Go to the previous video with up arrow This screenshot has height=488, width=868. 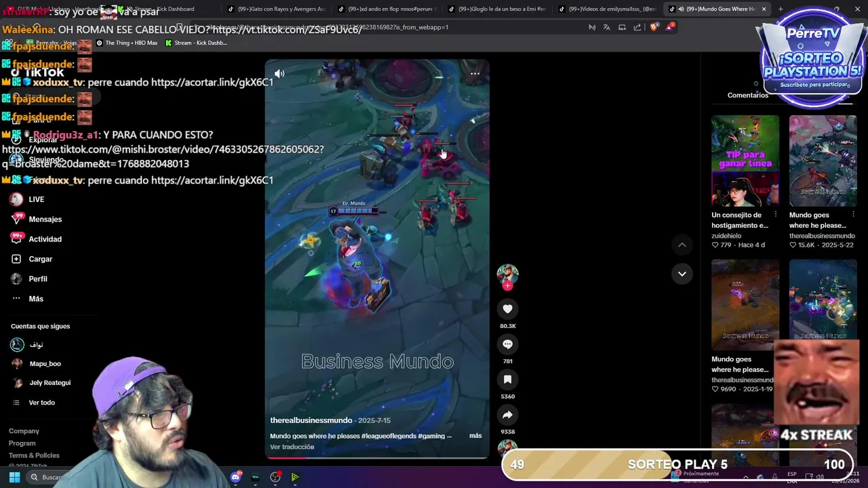[682, 245]
